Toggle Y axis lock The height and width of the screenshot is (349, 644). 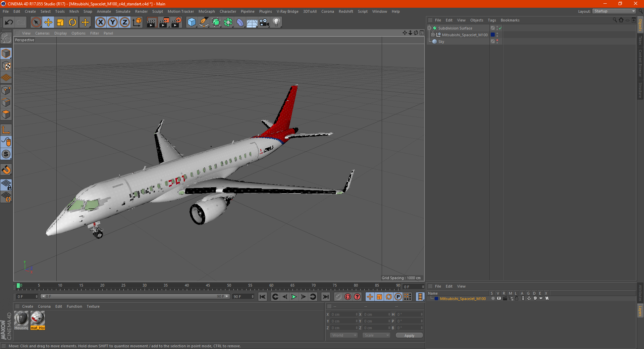coord(113,22)
